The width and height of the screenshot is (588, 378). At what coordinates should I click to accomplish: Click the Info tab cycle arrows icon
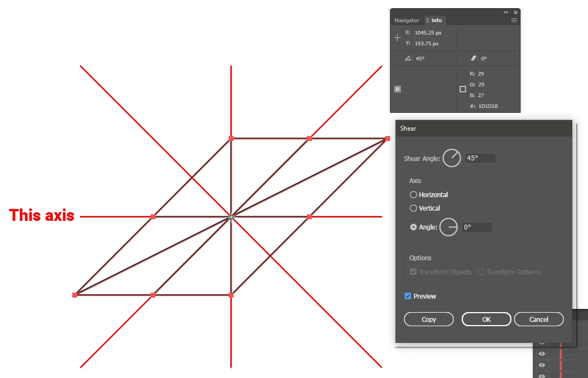click(x=427, y=21)
